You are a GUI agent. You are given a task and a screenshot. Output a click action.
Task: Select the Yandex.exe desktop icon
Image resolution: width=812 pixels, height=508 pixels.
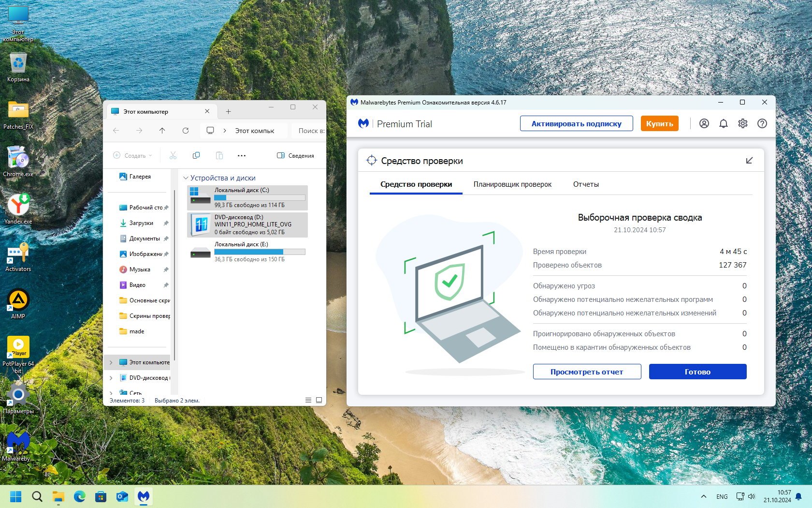pyautogui.click(x=18, y=209)
